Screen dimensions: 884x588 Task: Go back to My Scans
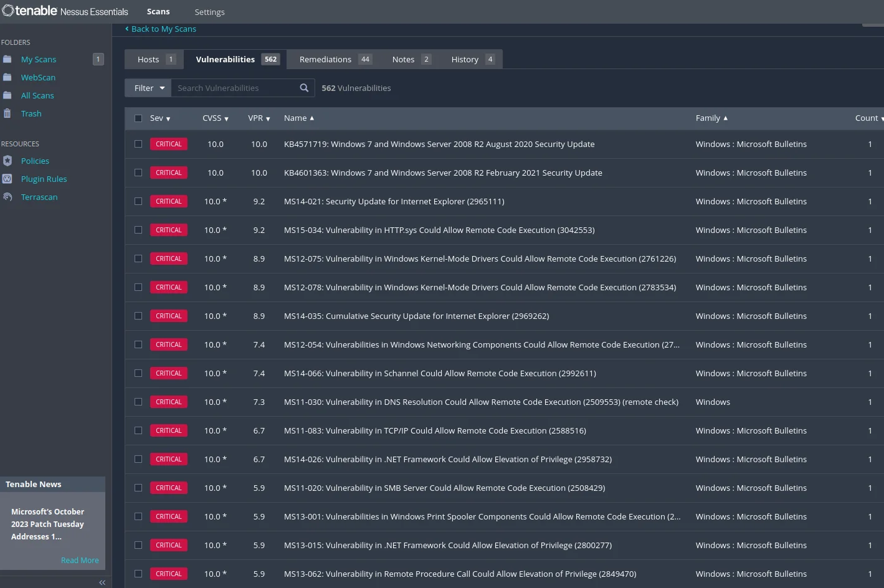[161, 29]
